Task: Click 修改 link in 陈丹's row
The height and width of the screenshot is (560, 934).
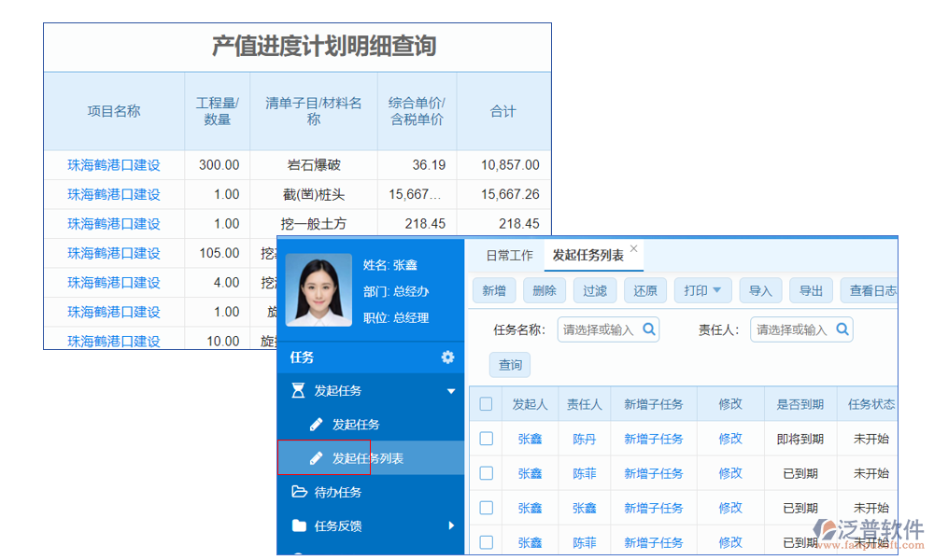Action: pyautogui.click(x=730, y=439)
